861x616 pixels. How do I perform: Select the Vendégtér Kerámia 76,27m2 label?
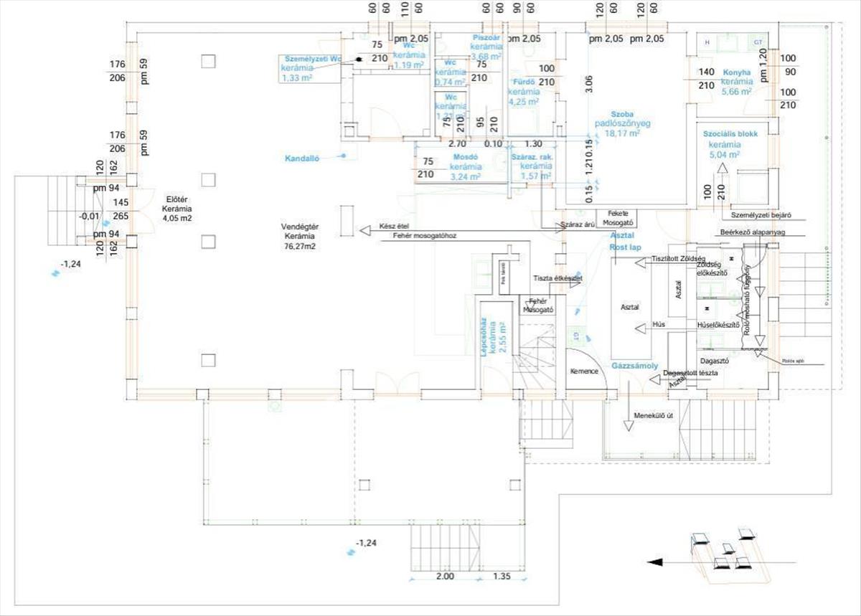point(300,236)
